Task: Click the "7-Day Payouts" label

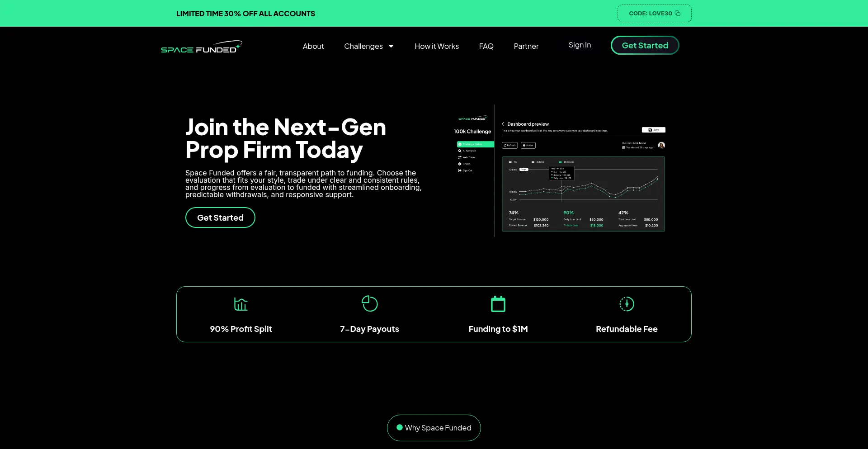Action: click(369, 329)
